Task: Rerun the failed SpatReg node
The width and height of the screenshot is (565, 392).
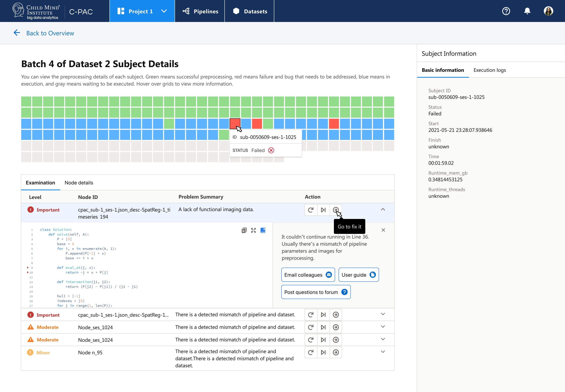Action: coord(311,210)
